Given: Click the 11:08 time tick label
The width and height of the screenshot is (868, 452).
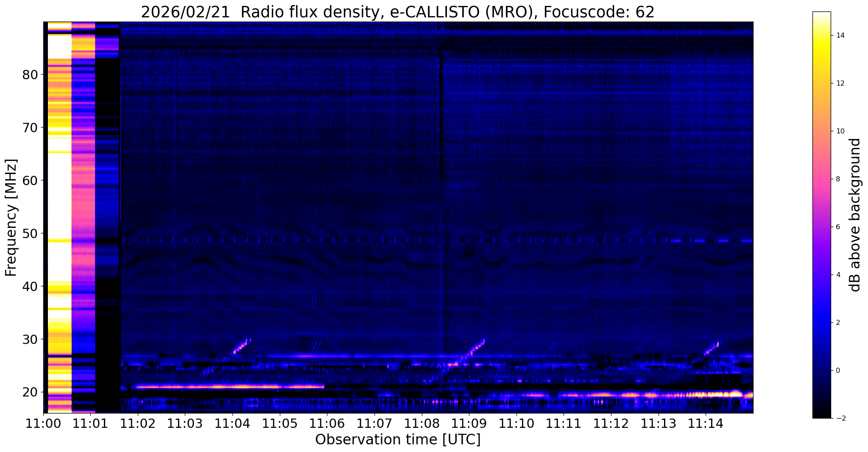Looking at the screenshot, I should coord(421,423).
